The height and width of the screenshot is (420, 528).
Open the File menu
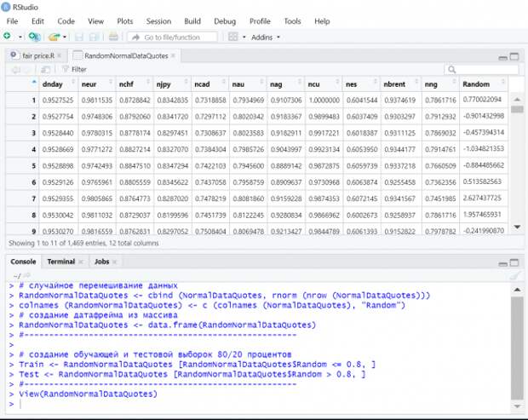tap(12, 21)
